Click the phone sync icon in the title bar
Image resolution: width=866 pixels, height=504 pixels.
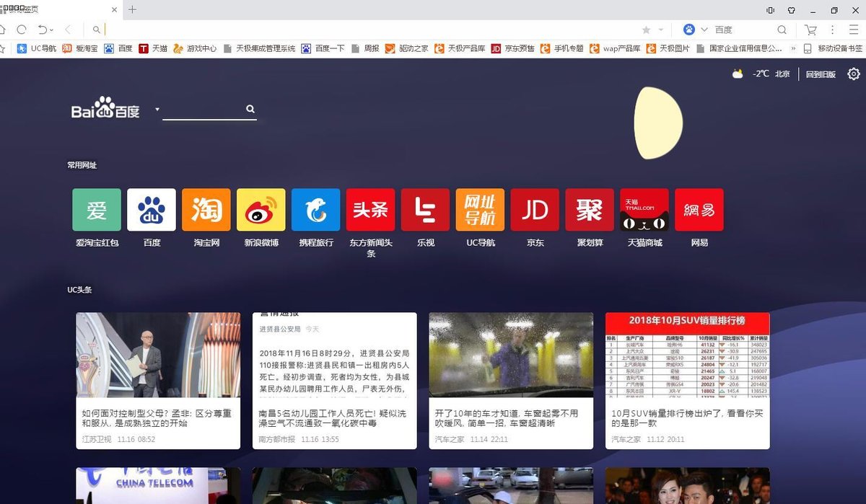click(771, 10)
